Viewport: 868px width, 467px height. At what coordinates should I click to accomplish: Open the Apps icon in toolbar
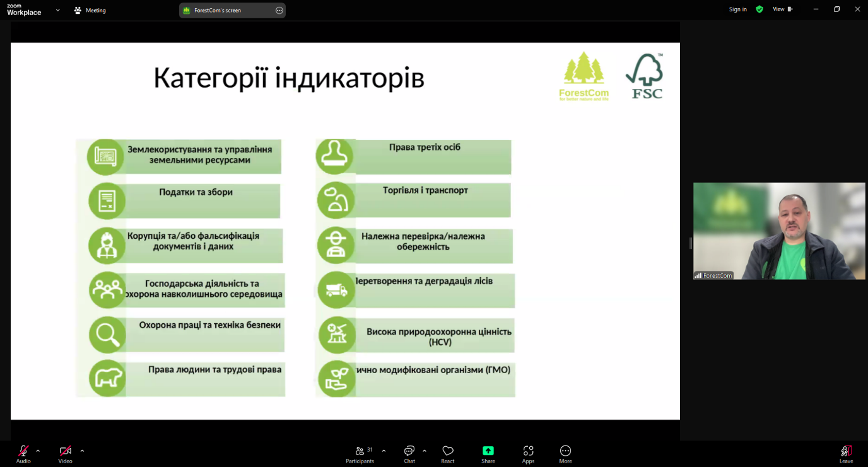click(x=528, y=451)
